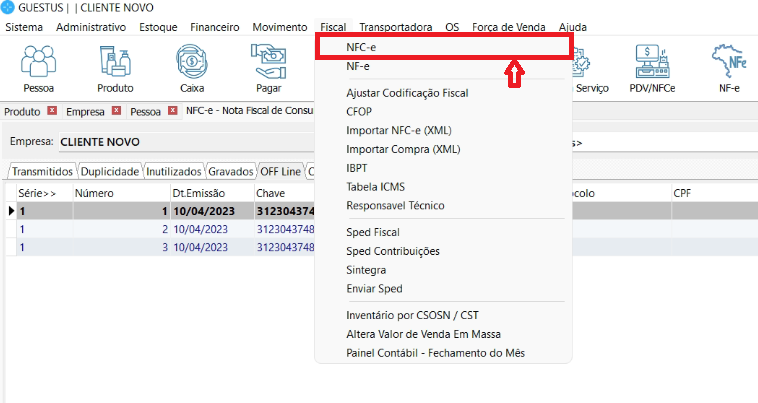Switch to the Transmitidos tab
Image resolution: width=758 pixels, height=403 pixels.
pos(41,171)
